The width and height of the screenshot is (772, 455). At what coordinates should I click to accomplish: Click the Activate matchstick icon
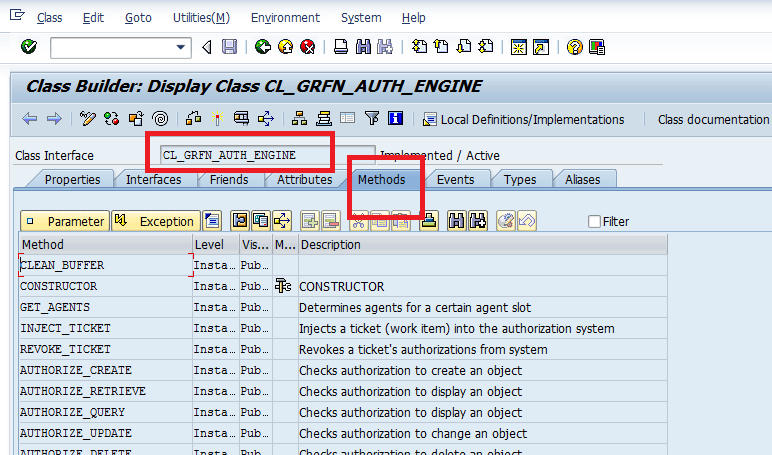(x=218, y=119)
